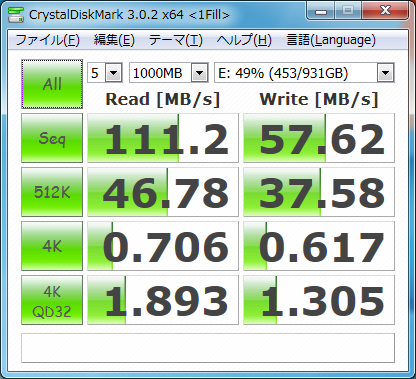
Task: Start the 4K QD32 benchmark test
Action: coord(52,300)
